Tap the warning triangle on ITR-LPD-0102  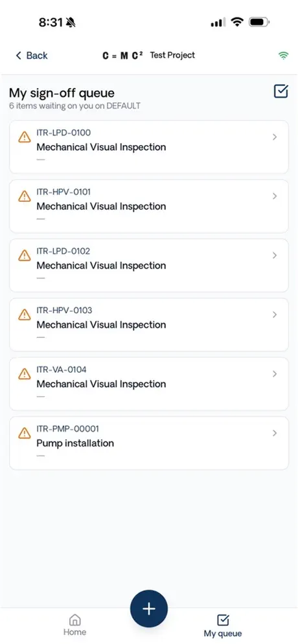point(25,255)
